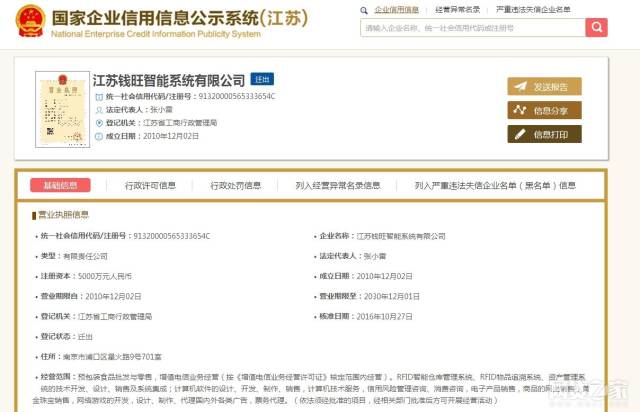This screenshot has height=412, width=640.
Task: Click the English subtitle National Enterprise Credit Information
Action: click(x=156, y=34)
